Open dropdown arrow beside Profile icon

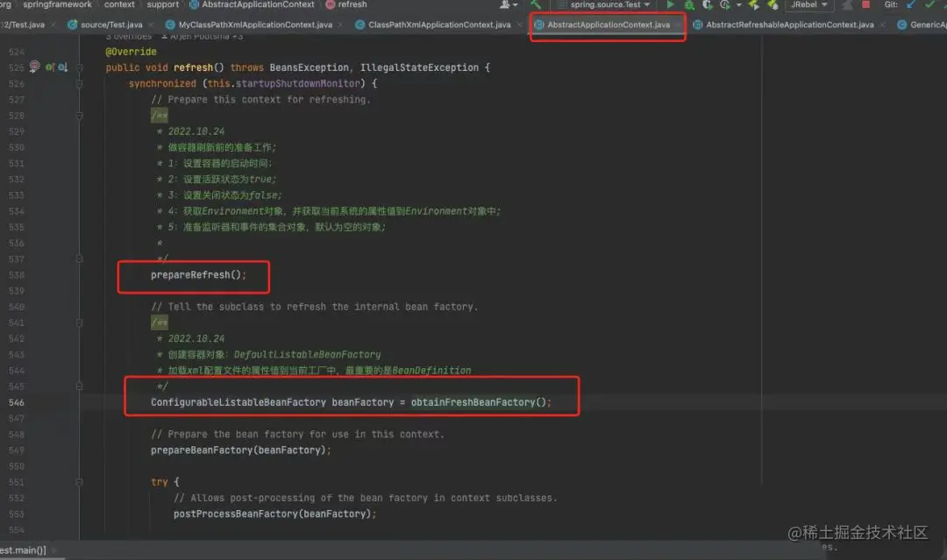tap(738, 5)
